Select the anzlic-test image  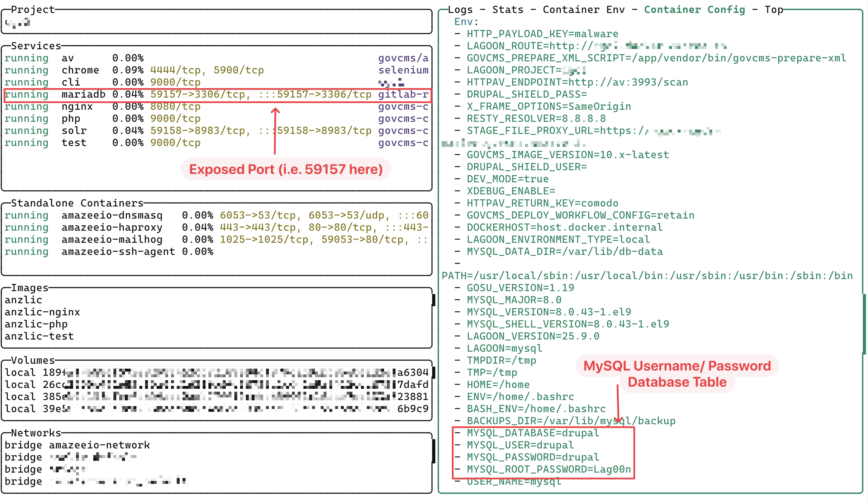[x=39, y=336]
